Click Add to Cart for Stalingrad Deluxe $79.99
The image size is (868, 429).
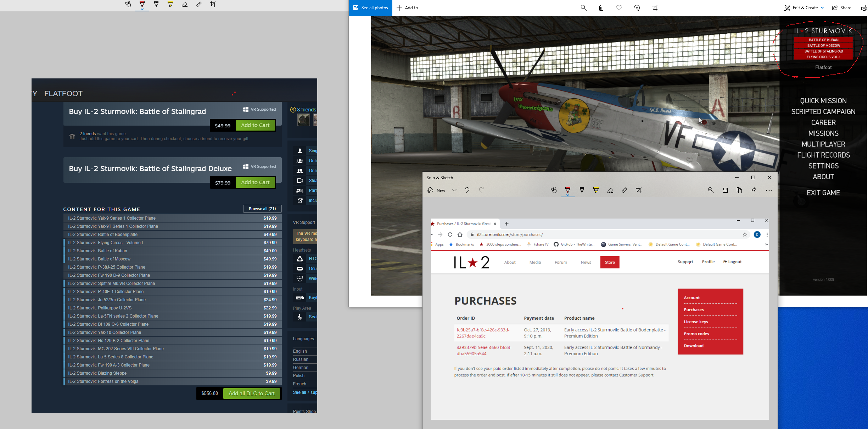(255, 182)
